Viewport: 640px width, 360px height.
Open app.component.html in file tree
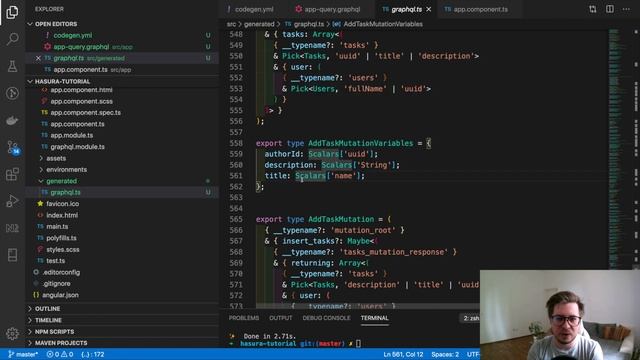coord(81,90)
